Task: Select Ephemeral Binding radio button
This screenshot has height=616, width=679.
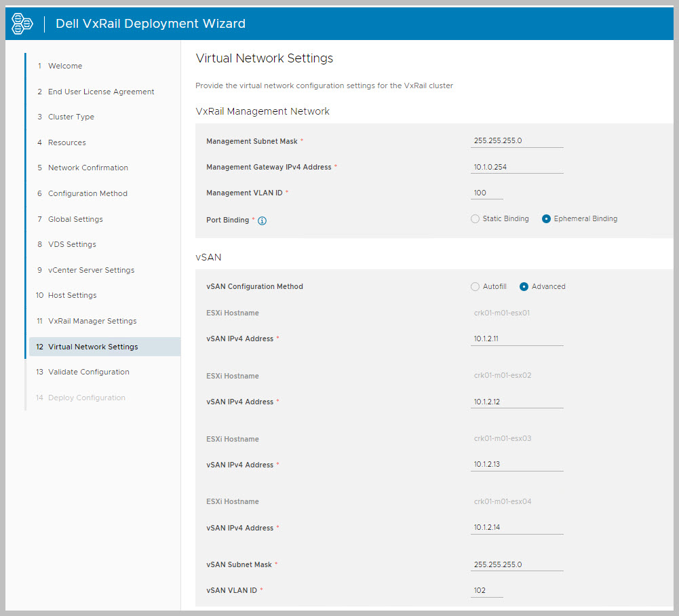Action: coord(546,219)
